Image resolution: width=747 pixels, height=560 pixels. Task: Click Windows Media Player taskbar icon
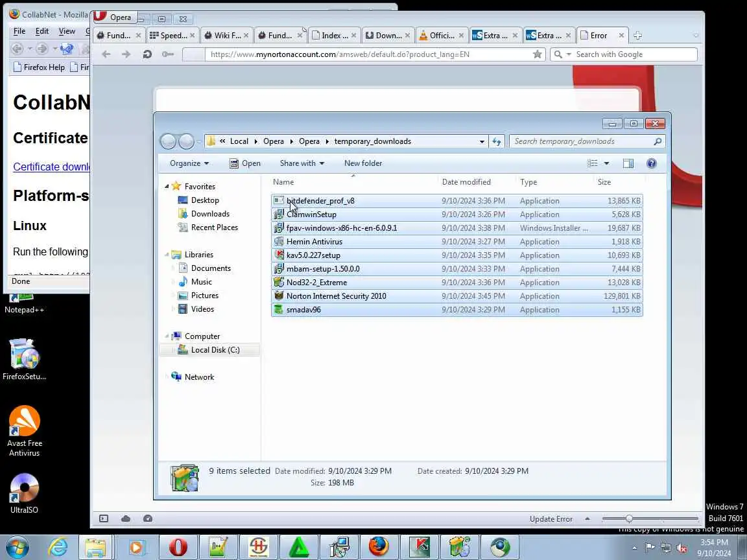click(136, 547)
